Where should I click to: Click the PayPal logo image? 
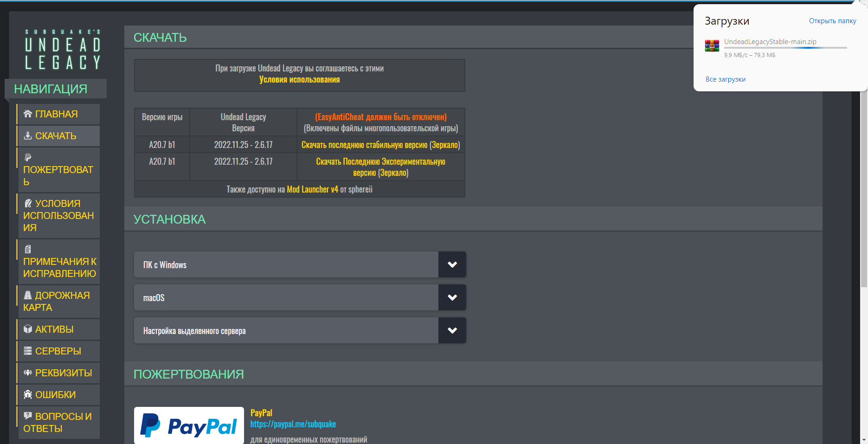point(189,425)
